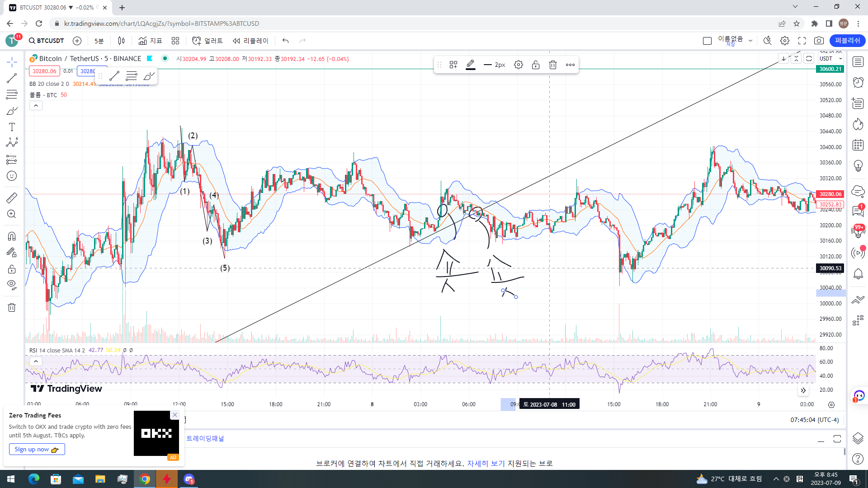The width and height of the screenshot is (868, 488).
Task: Collapse the indicator legend chevron
Action: (x=36, y=106)
